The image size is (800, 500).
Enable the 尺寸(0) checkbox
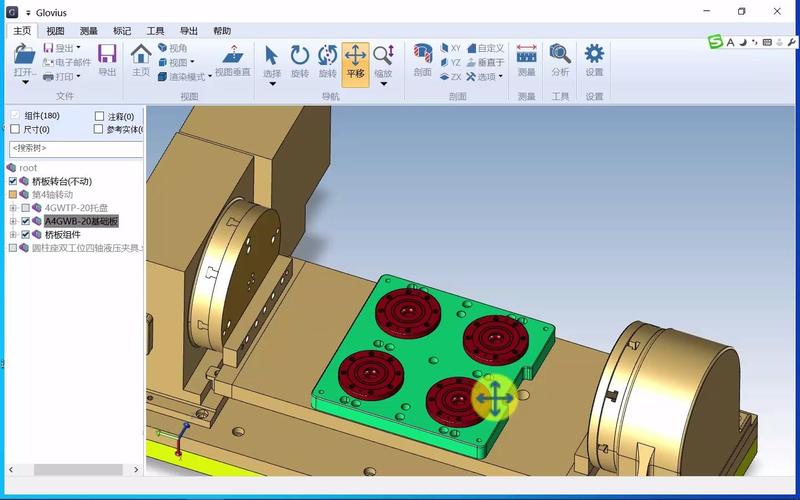15,129
